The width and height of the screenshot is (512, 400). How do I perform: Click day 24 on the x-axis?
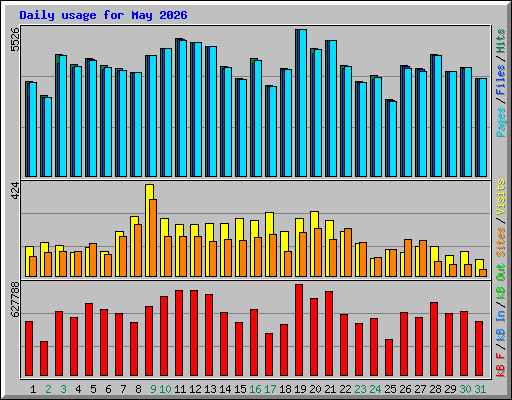(375, 389)
